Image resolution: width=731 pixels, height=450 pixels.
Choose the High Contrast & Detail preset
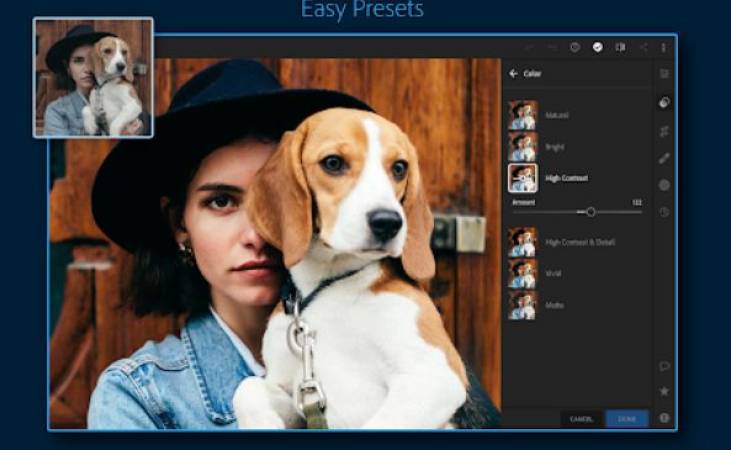(580, 242)
